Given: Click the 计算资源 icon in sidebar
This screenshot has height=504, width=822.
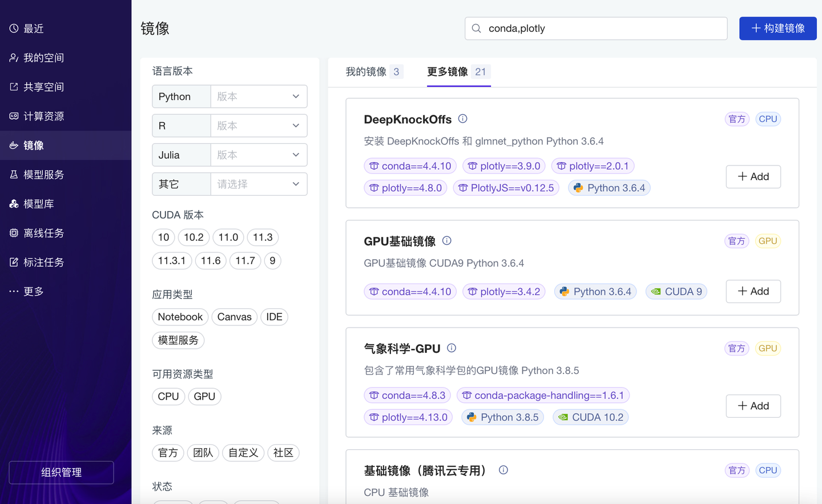Looking at the screenshot, I should coord(14,116).
